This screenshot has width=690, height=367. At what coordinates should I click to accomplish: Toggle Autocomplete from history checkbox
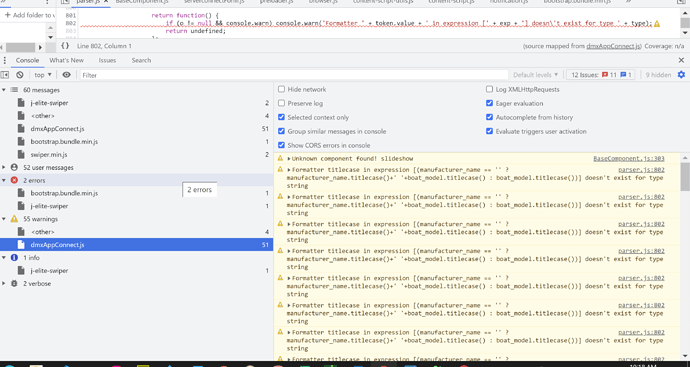(x=489, y=117)
